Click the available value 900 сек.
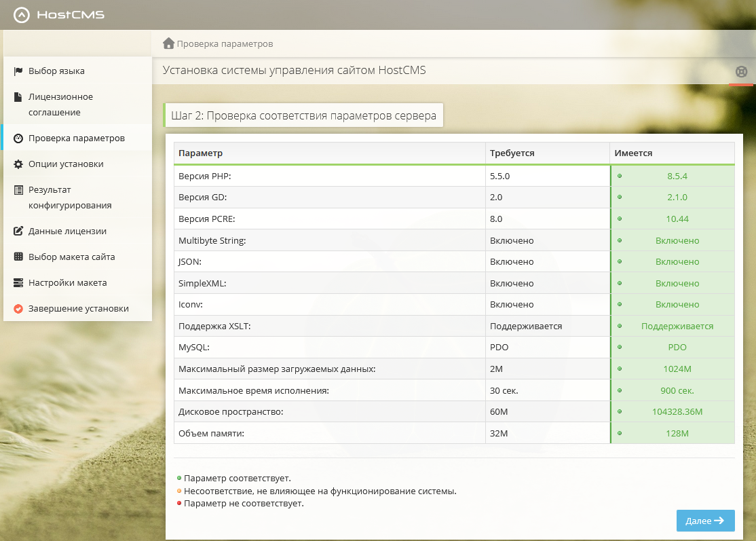This screenshot has width=756, height=541. pyautogui.click(x=677, y=390)
